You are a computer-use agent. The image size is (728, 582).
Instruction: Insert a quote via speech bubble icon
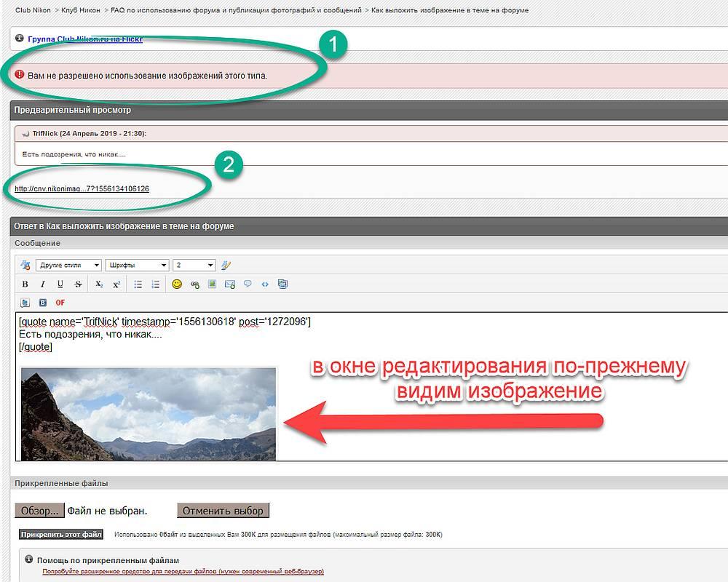248,284
